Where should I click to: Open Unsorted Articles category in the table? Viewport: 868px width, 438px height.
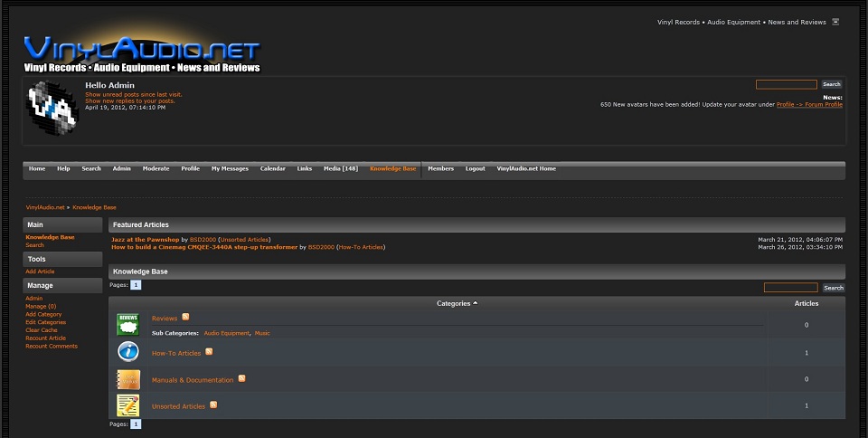tap(178, 406)
